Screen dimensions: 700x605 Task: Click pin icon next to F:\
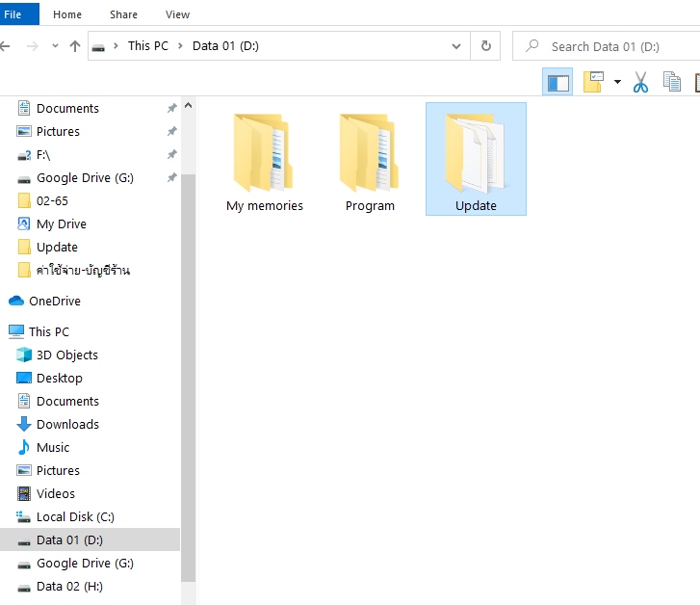click(x=172, y=154)
